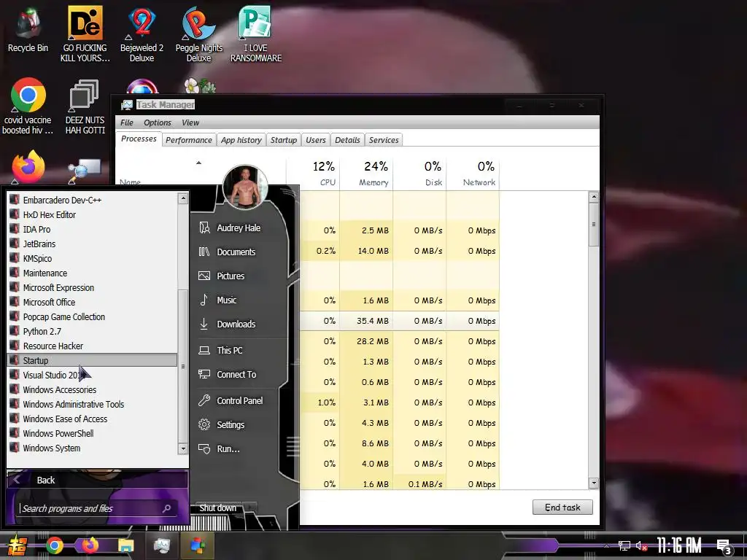Open Firefox from the taskbar
Image resolution: width=747 pixels, height=560 pixels.
pyautogui.click(x=90, y=545)
